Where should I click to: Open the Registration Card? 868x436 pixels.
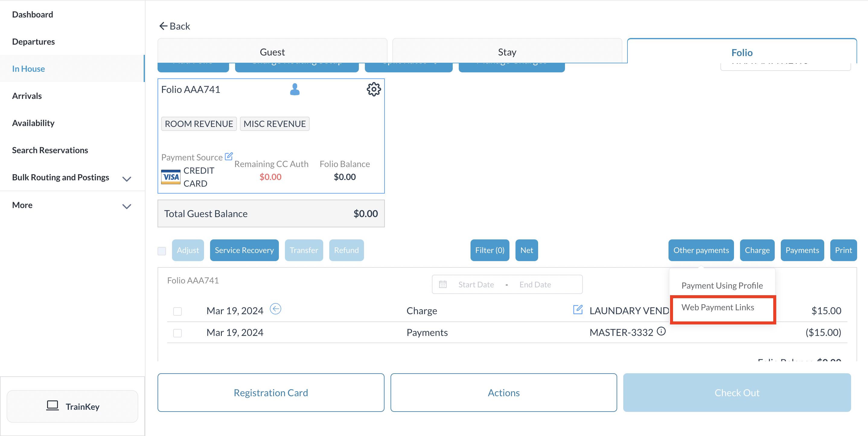pyautogui.click(x=271, y=393)
